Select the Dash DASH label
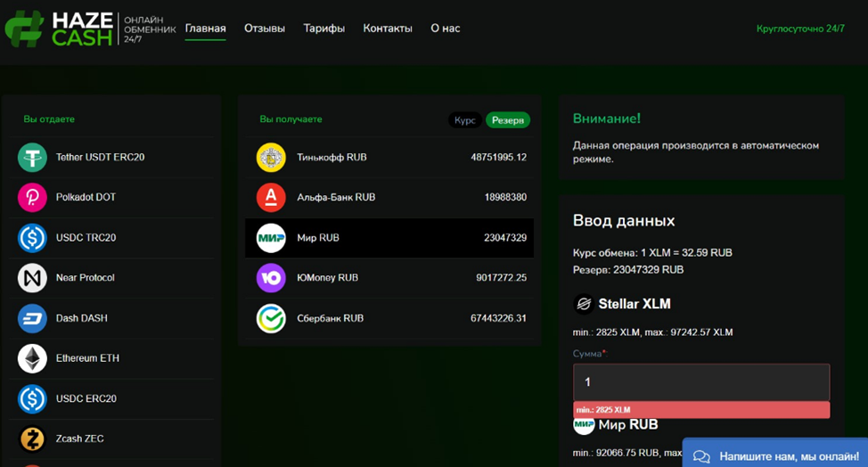This screenshot has height=467, width=868. click(82, 318)
